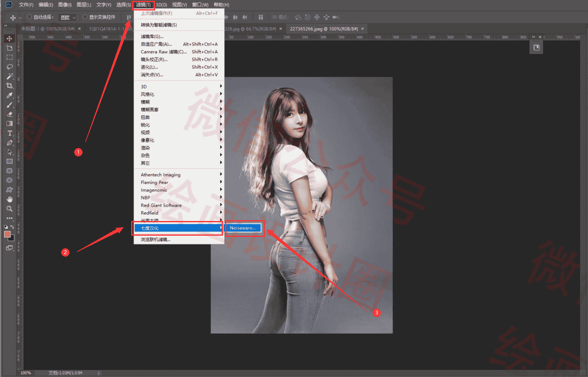Image resolution: width=588 pixels, height=377 pixels.
Task: Open the Flaming Pear plugin submenu
Action: 179,182
